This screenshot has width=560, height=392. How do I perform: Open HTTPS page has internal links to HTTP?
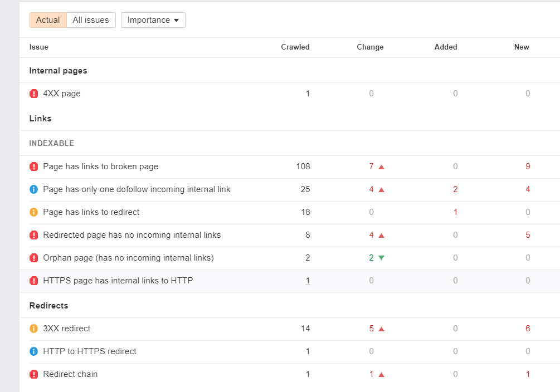click(x=118, y=281)
